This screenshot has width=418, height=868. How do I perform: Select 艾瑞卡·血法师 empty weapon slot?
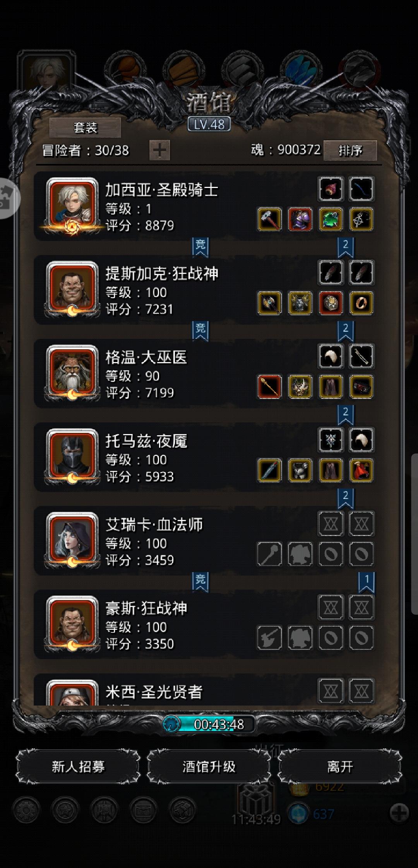[269, 554]
